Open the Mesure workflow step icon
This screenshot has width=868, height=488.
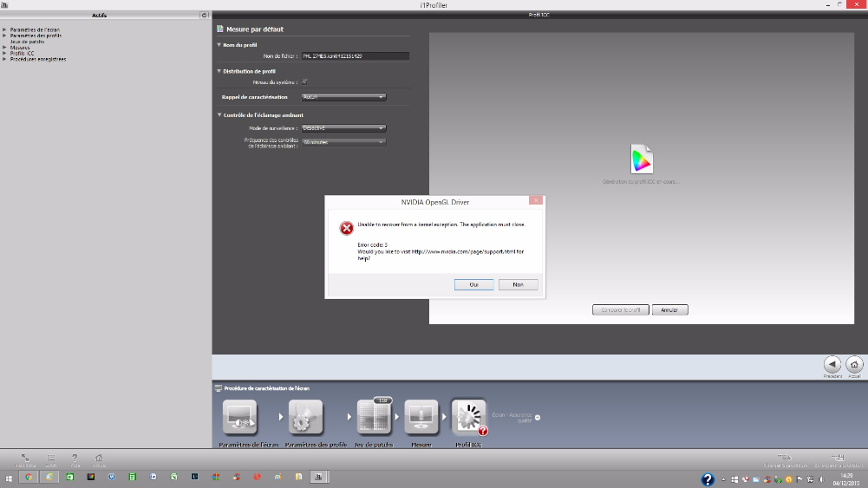coord(421,417)
